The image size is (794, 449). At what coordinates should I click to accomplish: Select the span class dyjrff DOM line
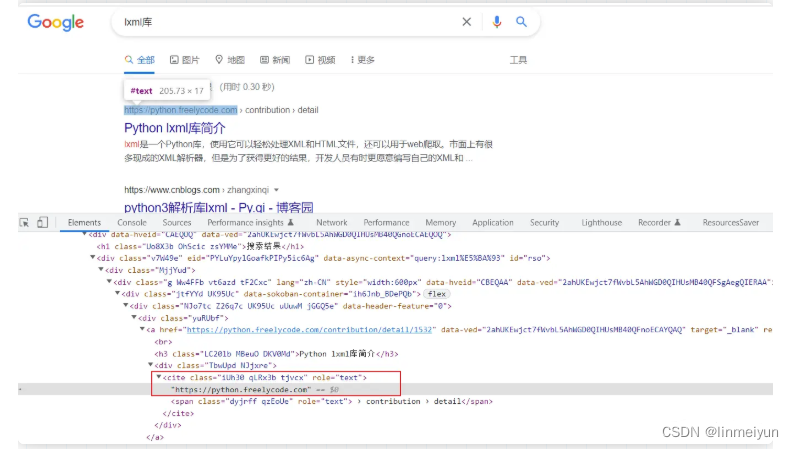[x=332, y=401]
